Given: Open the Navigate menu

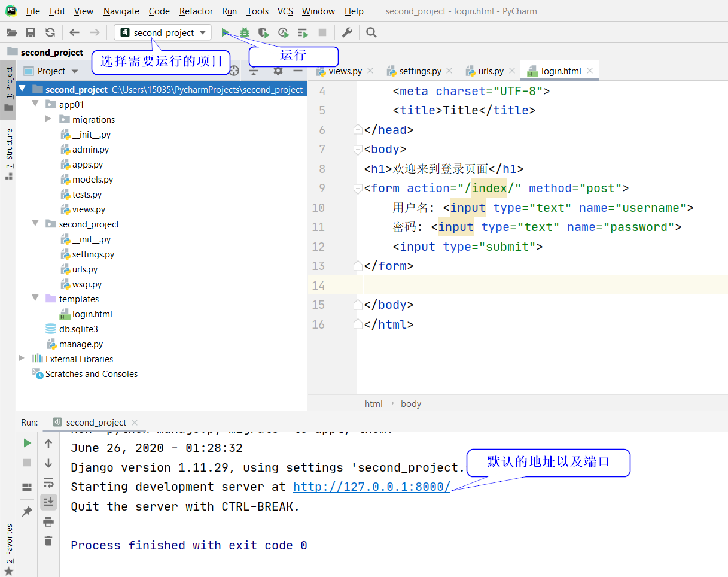Looking at the screenshot, I should pos(121,11).
